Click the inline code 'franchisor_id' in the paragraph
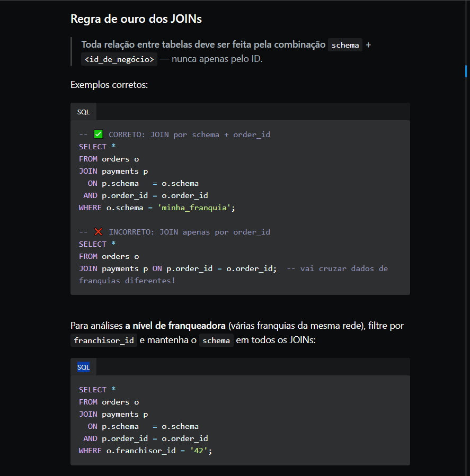The height and width of the screenshot is (476, 470). 104,340
